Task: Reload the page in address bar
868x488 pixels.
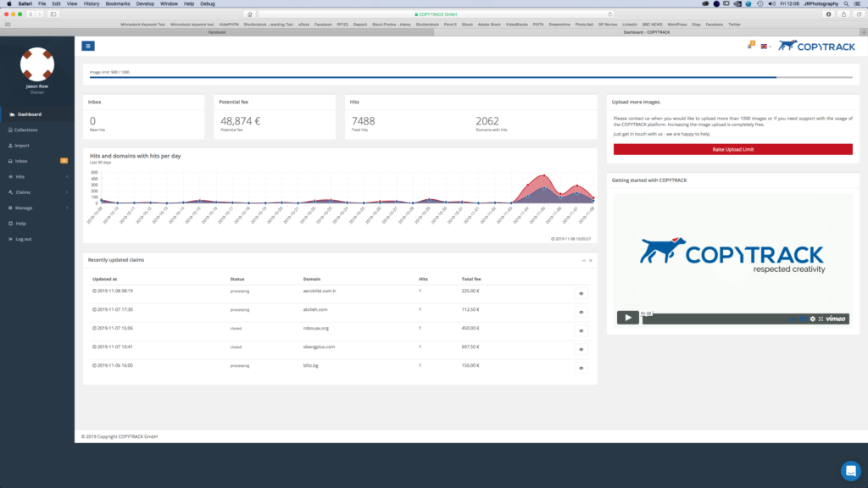Action: [x=610, y=14]
